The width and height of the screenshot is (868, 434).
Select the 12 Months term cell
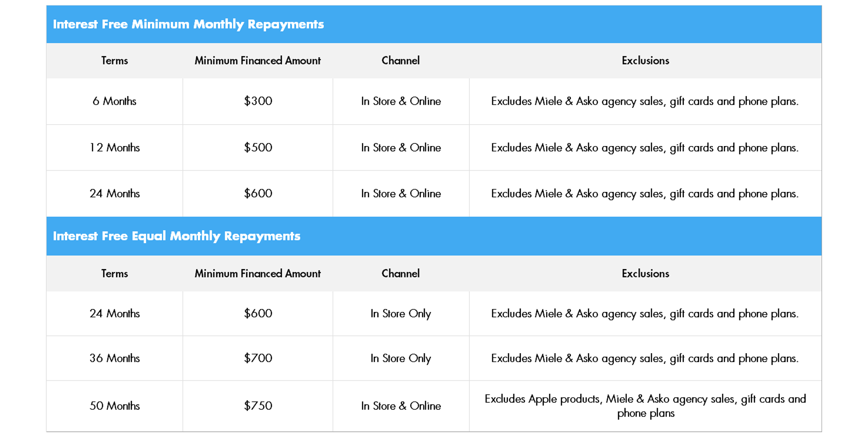tap(114, 147)
